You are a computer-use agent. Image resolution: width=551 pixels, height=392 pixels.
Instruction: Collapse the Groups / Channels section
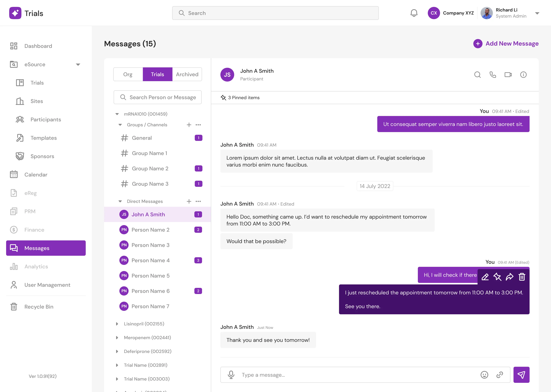(x=120, y=125)
